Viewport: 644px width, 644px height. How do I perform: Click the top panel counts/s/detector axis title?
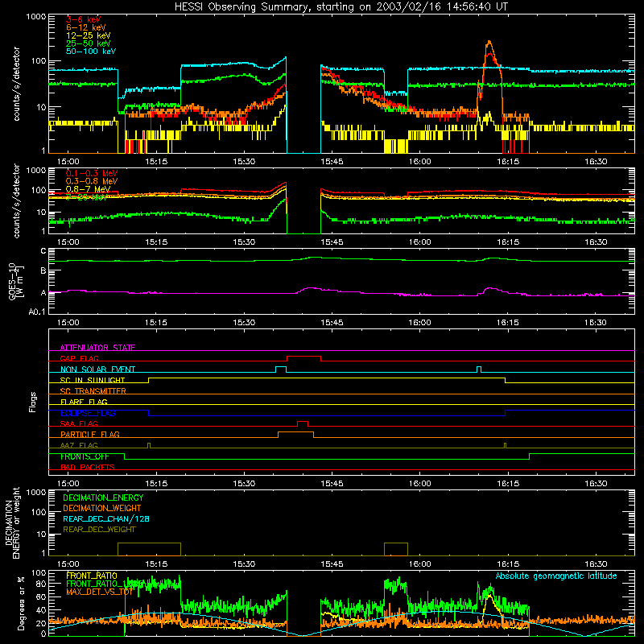(16, 84)
